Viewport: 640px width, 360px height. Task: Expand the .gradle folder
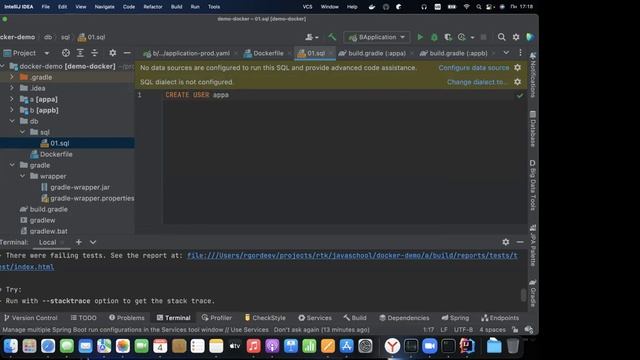[12, 77]
